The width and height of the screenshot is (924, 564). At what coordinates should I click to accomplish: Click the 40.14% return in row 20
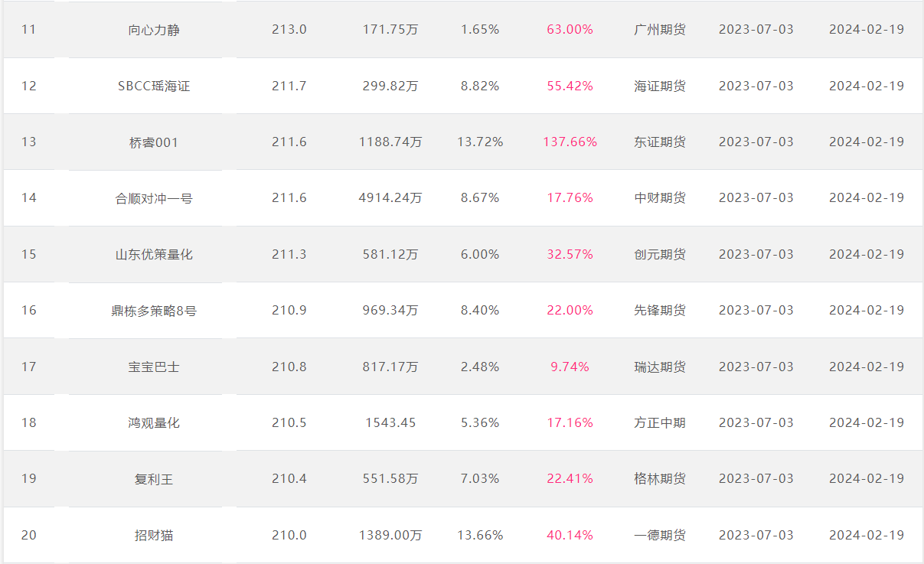(x=570, y=535)
